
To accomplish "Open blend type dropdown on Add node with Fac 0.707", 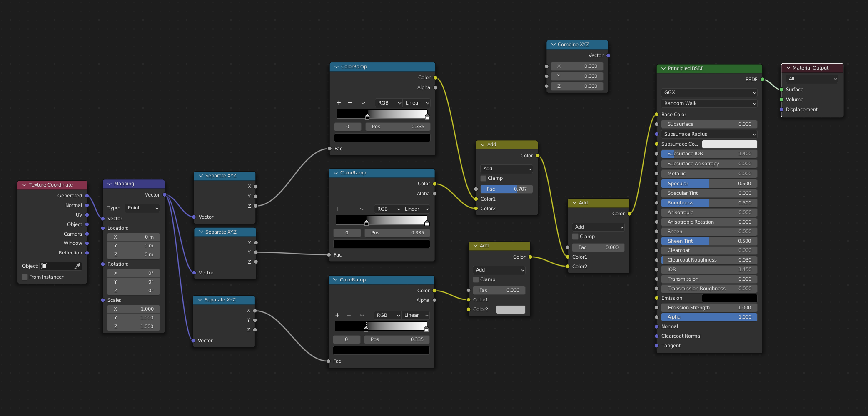I will [x=506, y=169].
